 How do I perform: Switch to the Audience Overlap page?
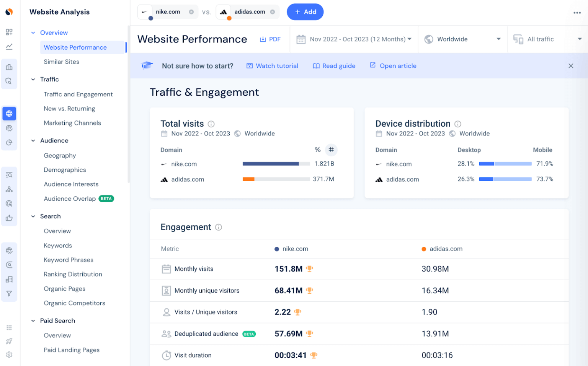coord(70,198)
